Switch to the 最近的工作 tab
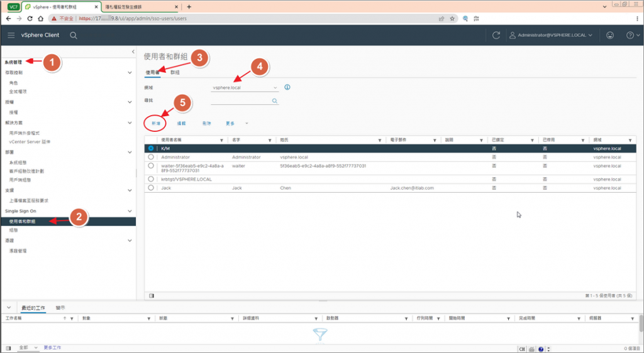 [x=34, y=308]
